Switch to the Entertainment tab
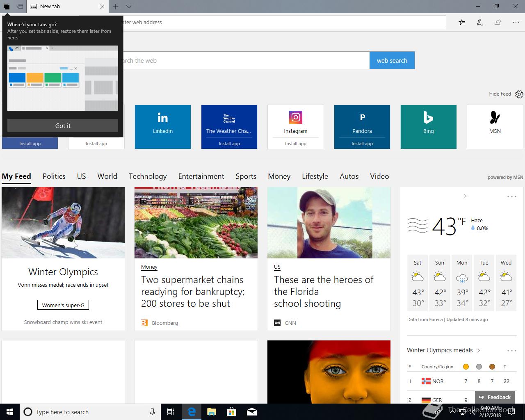 click(x=201, y=176)
